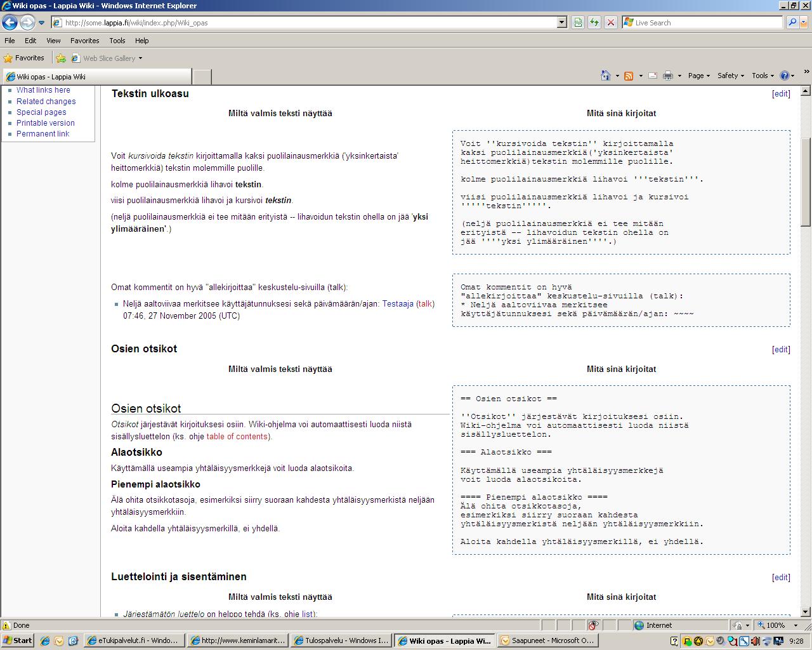The height and width of the screenshot is (650, 812).
Task: Click the Compatibility View icon
Action: click(x=578, y=22)
